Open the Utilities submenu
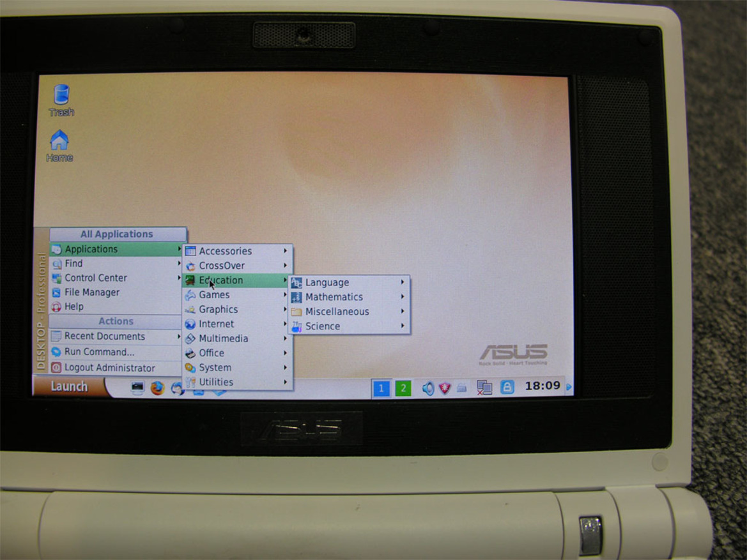Viewport: 747px width, 560px height. point(238,382)
